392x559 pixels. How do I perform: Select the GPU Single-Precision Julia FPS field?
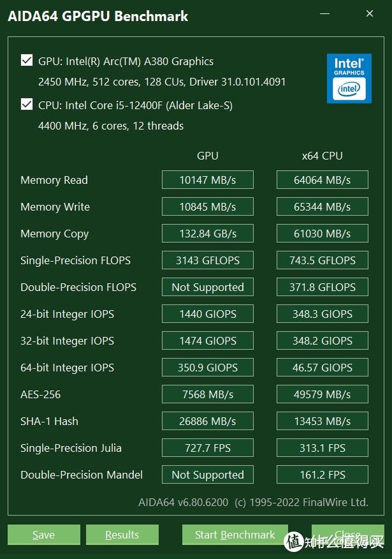coord(207,448)
